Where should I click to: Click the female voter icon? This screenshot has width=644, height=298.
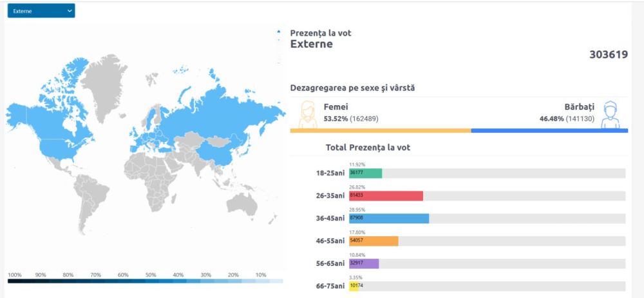coord(307,114)
